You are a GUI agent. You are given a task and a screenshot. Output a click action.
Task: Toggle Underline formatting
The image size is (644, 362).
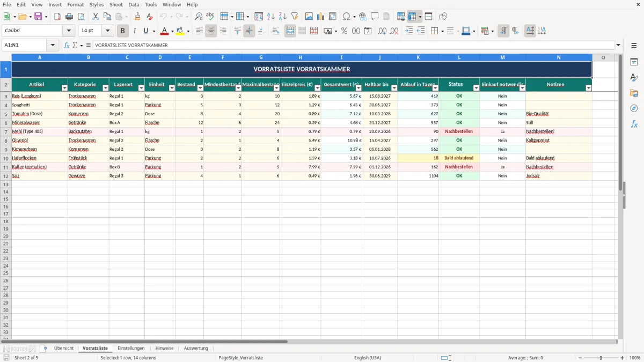pyautogui.click(x=145, y=31)
